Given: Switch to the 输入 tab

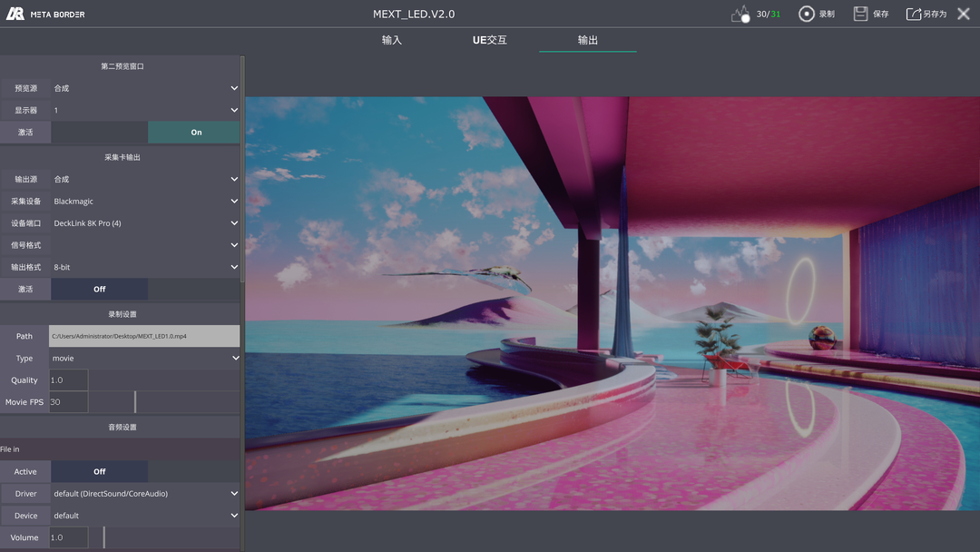Looking at the screenshot, I should (392, 40).
